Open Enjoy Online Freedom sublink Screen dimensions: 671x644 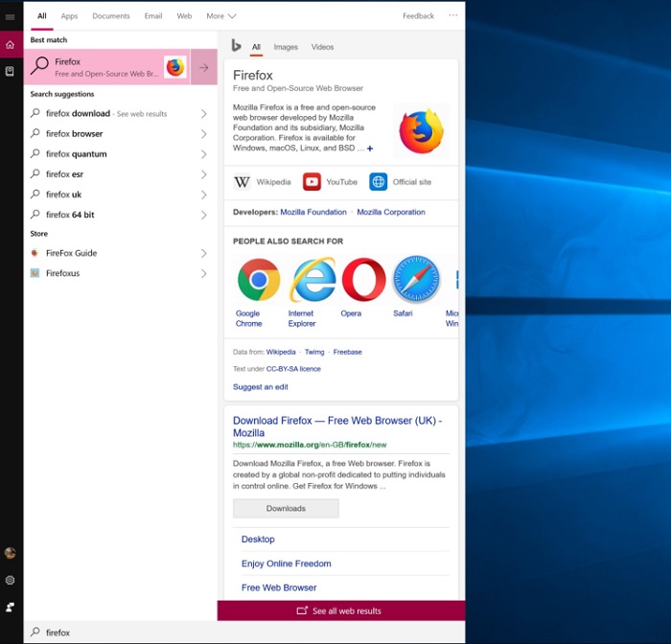[287, 563]
